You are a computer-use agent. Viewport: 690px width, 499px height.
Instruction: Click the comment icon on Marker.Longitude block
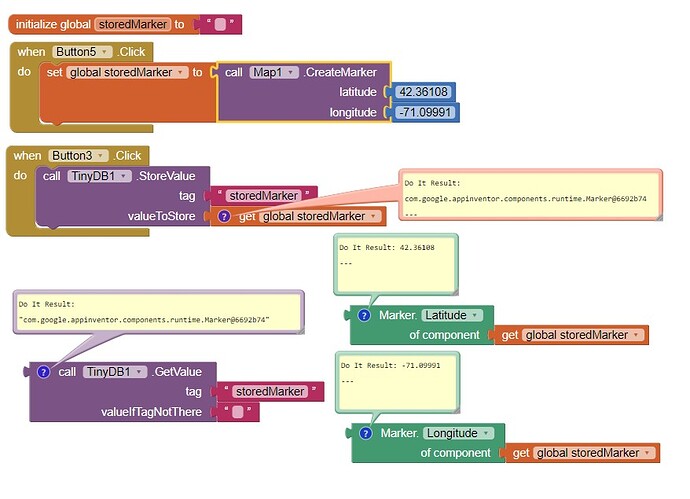click(366, 433)
